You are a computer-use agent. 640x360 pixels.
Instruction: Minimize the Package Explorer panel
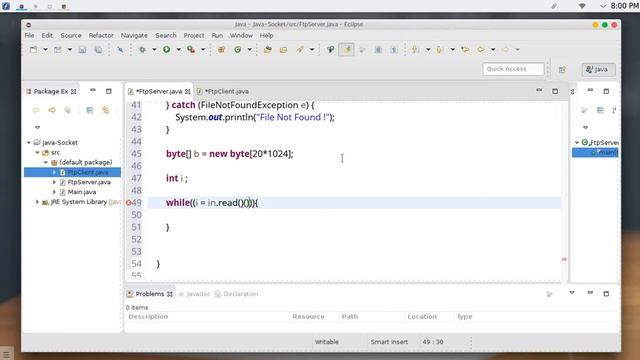pos(93,91)
